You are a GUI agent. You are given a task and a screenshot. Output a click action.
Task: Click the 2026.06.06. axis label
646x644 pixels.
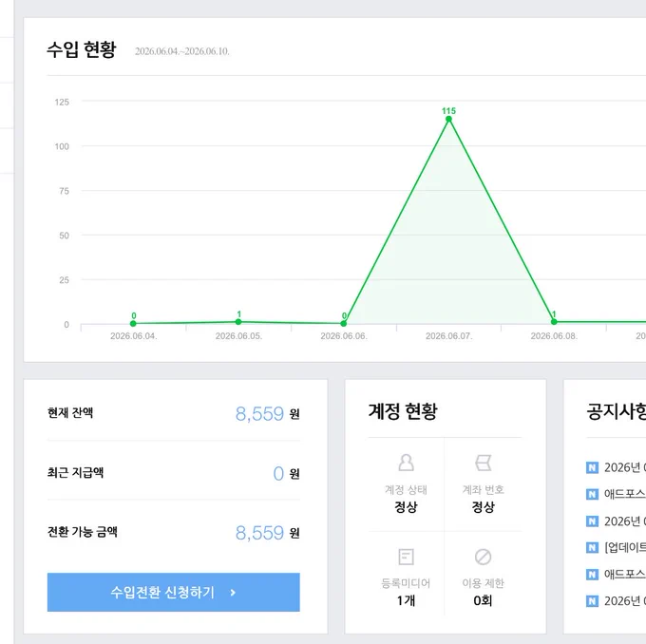click(x=344, y=336)
